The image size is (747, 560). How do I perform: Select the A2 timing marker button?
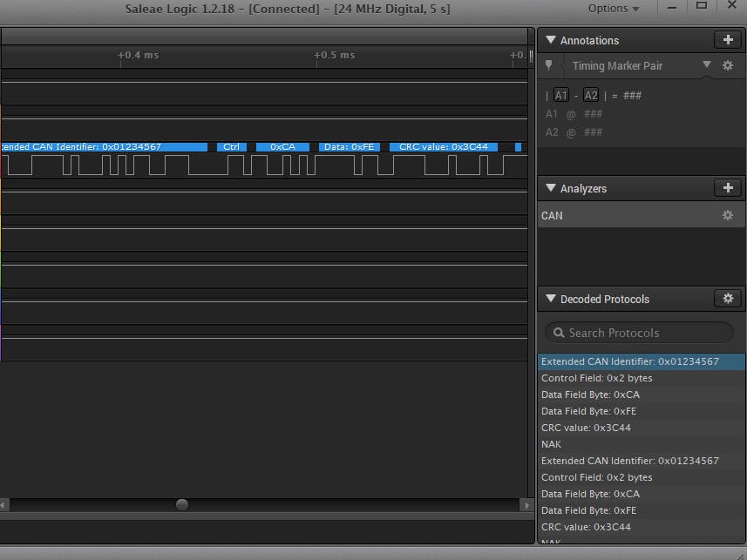tap(591, 95)
